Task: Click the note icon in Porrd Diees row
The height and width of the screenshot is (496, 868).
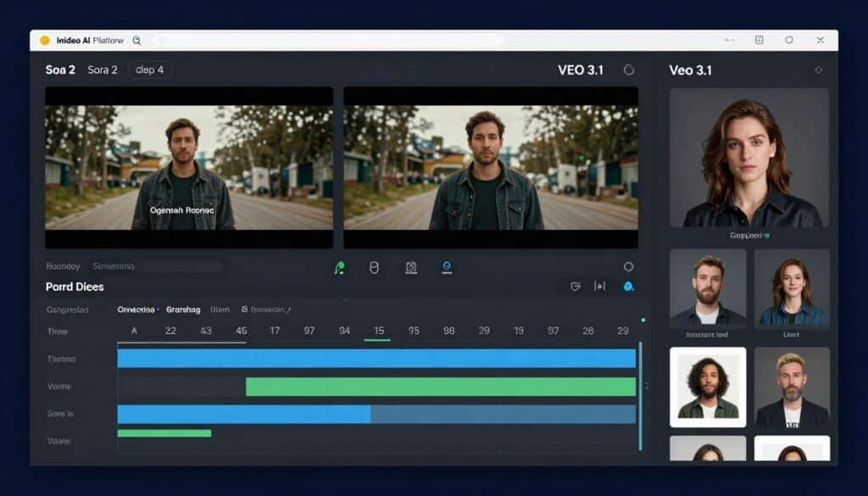Action: (576, 287)
